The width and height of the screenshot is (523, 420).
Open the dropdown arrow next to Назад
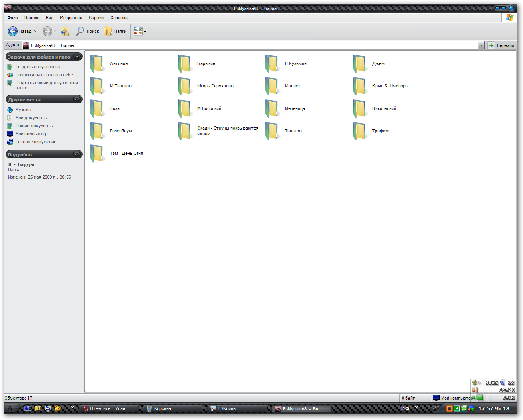point(35,31)
